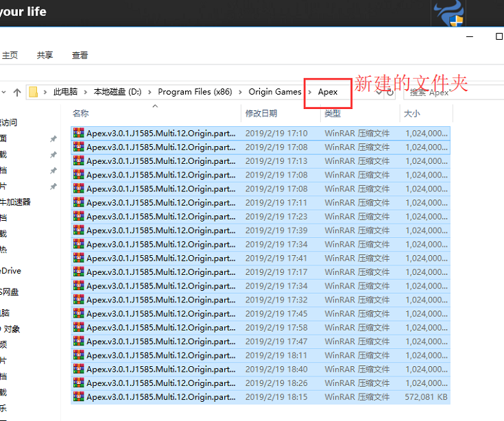
Task: Click the date 2019/2/19 17:39
Action: 276,230
